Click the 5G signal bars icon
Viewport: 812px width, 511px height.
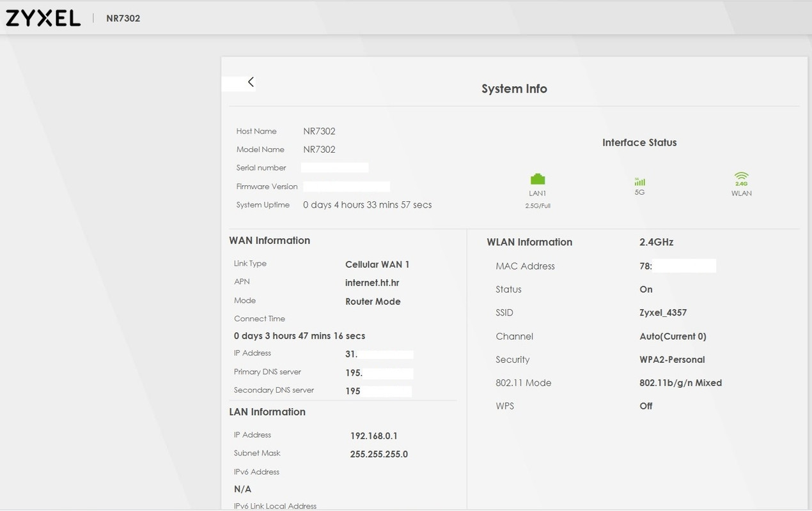(x=639, y=181)
